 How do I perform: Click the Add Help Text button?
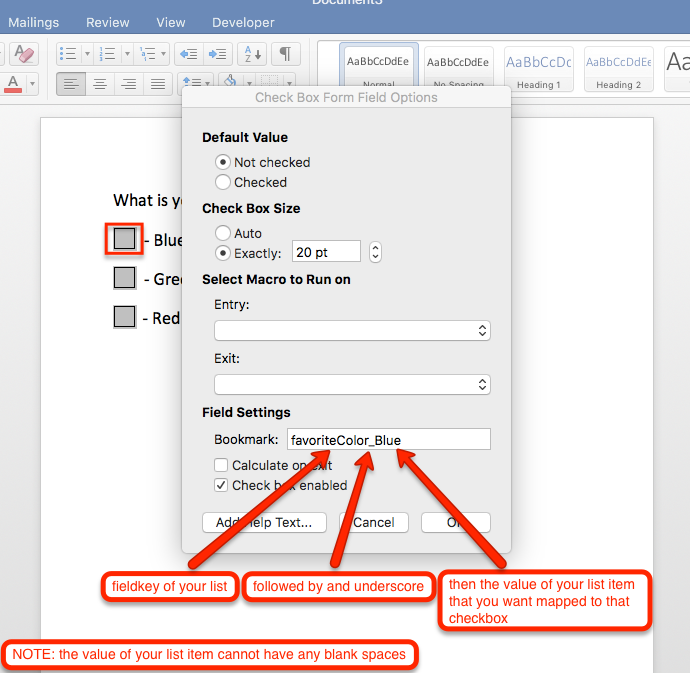[x=264, y=522]
